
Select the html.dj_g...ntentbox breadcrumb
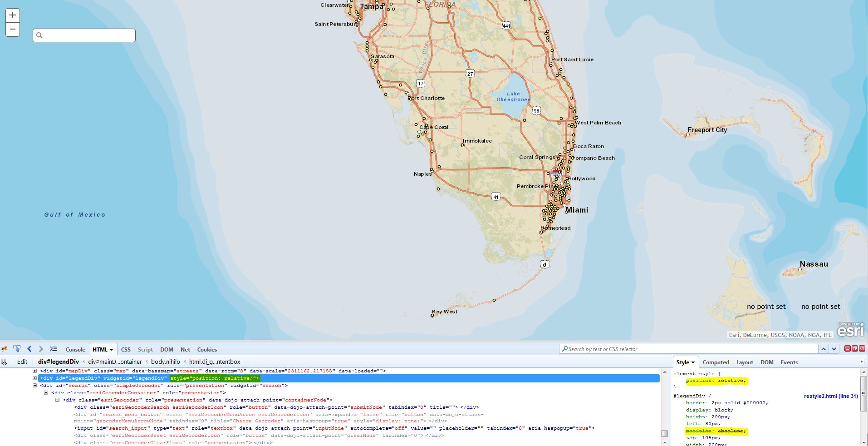tap(215, 362)
